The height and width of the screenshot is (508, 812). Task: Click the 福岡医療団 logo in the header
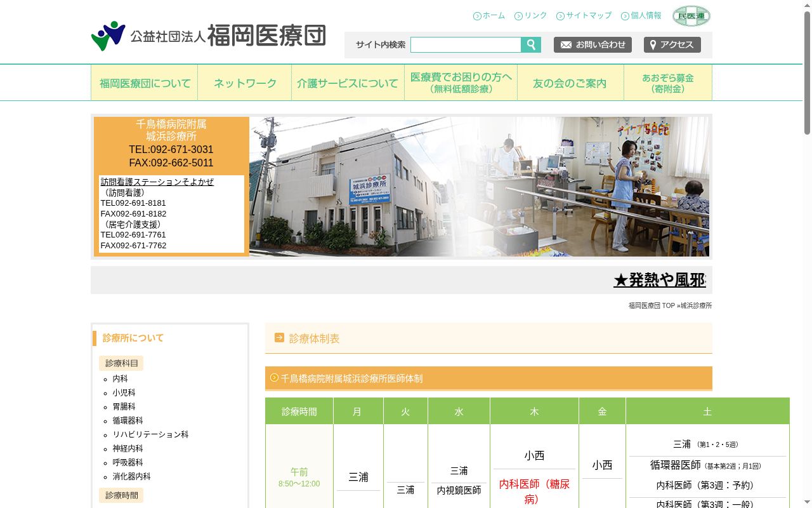[x=208, y=36]
